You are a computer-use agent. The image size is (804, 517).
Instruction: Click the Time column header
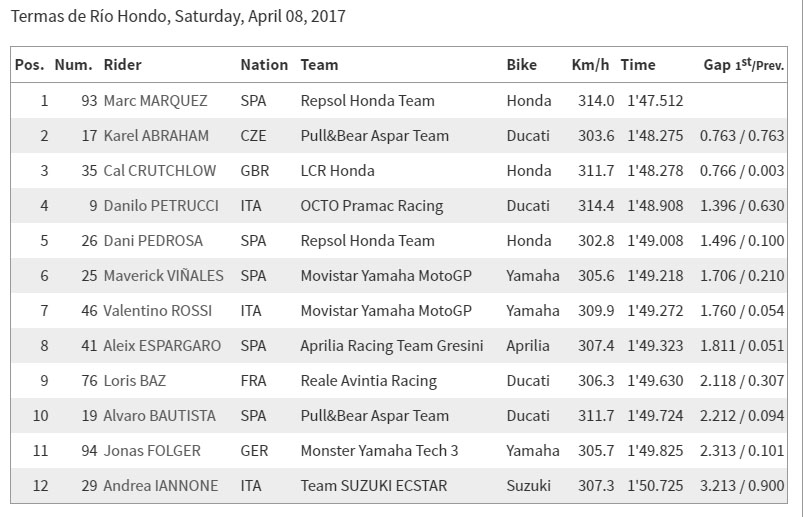(638, 65)
